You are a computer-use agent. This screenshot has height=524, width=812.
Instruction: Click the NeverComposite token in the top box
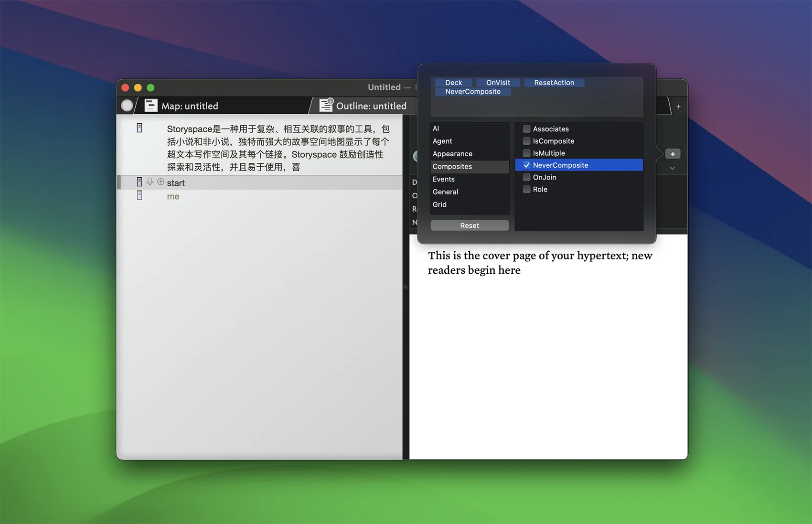(x=473, y=92)
